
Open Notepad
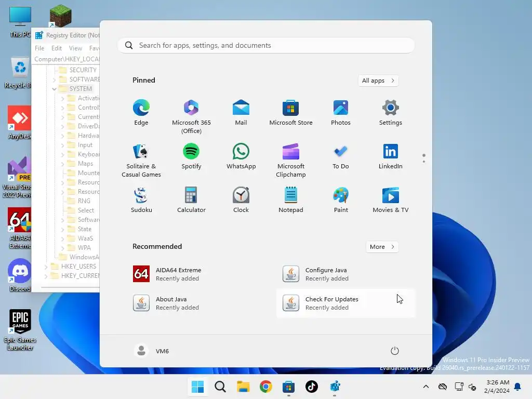click(291, 200)
